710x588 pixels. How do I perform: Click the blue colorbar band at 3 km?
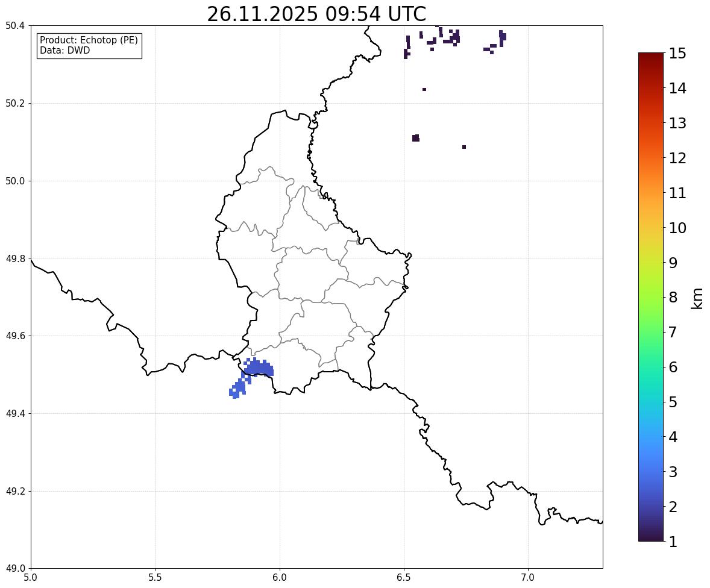[x=651, y=472]
